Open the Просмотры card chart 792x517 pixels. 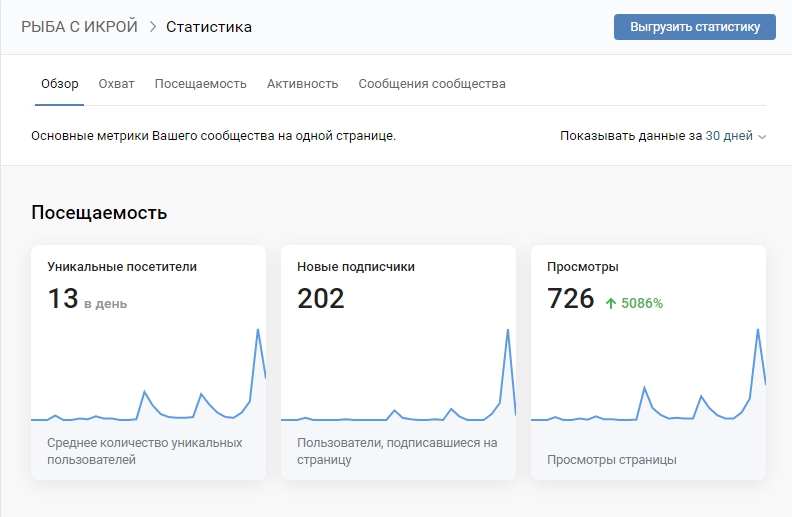coord(649,375)
